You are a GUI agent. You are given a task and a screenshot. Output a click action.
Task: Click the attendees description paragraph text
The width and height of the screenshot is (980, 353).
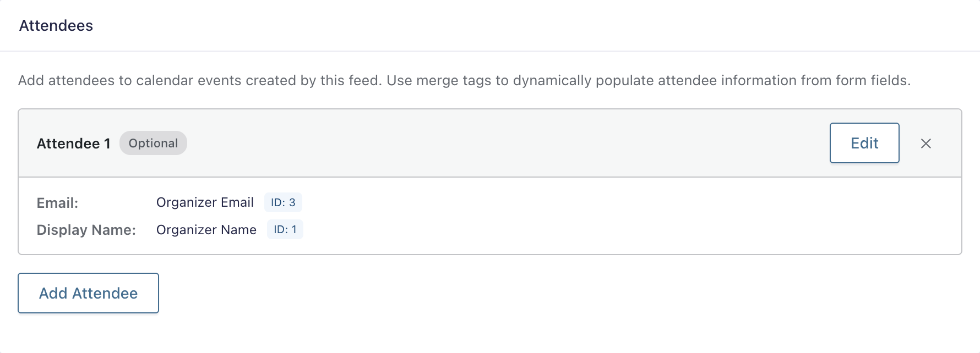pos(464,81)
